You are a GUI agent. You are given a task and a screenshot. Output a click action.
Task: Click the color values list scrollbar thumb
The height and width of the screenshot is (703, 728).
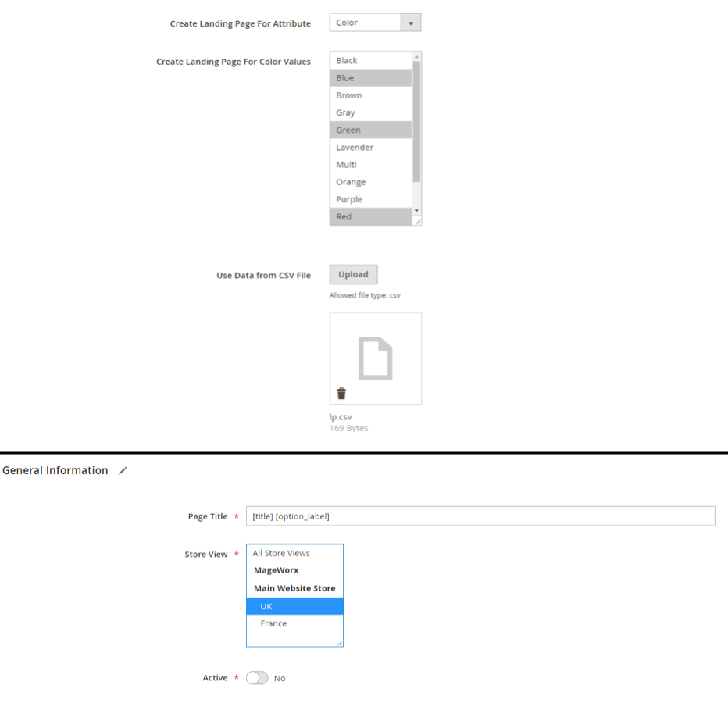click(x=416, y=121)
